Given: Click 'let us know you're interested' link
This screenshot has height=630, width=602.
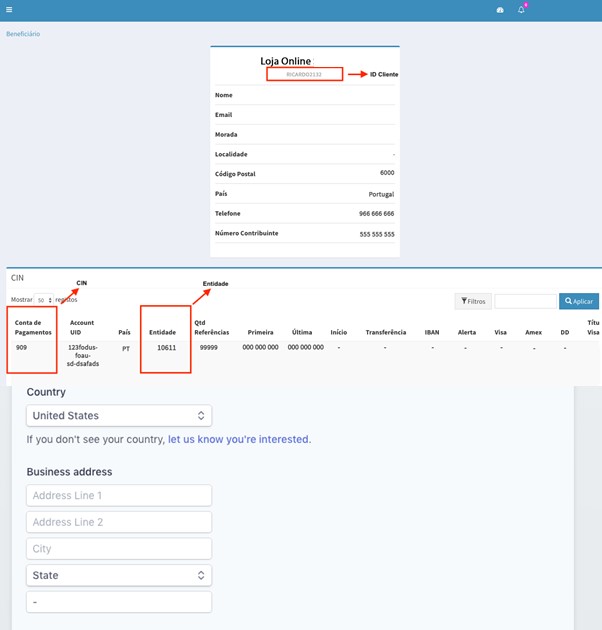Looking at the screenshot, I should 238,439.
